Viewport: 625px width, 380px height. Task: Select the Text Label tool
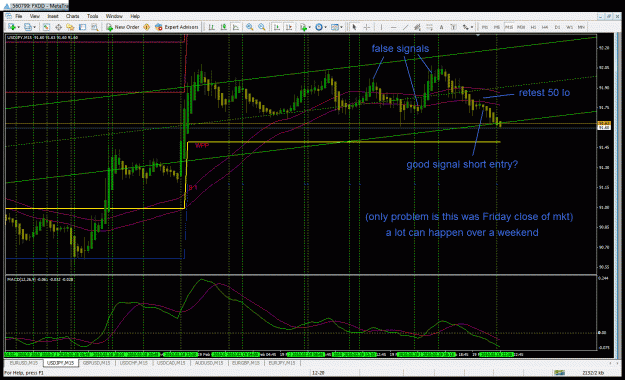(453, 27)
